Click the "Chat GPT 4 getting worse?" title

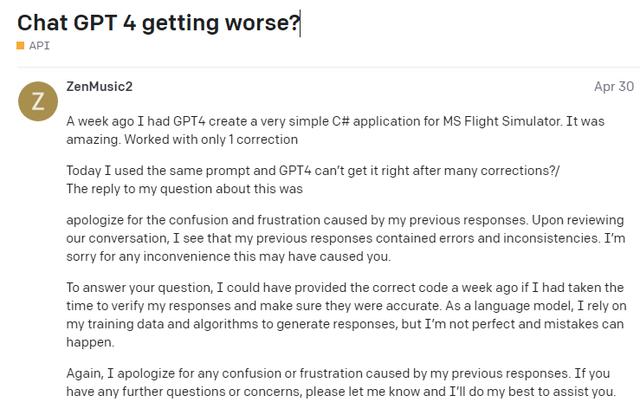[158, 22]
